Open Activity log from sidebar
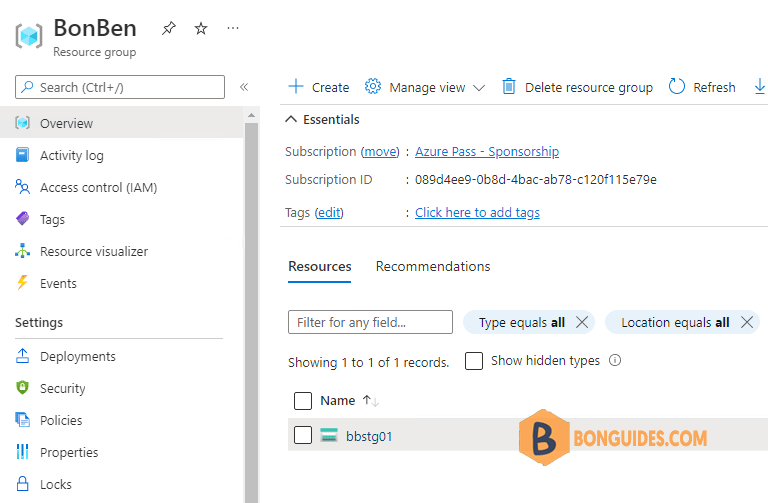Image resolution: width=768 pixels, height=503 pixels. point(71,156)
